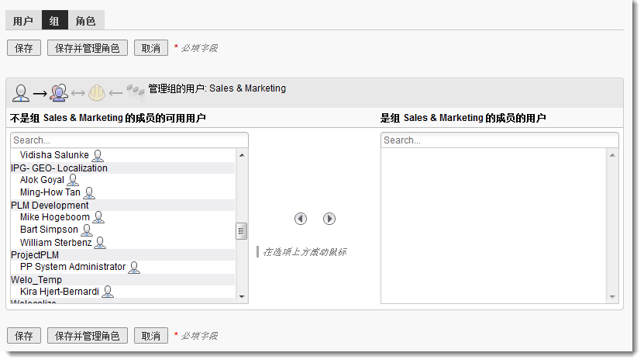Screen dimensions: 644x363
Task: Click the remove-from-group left arrow button
Action: click(x=301, y=219)
